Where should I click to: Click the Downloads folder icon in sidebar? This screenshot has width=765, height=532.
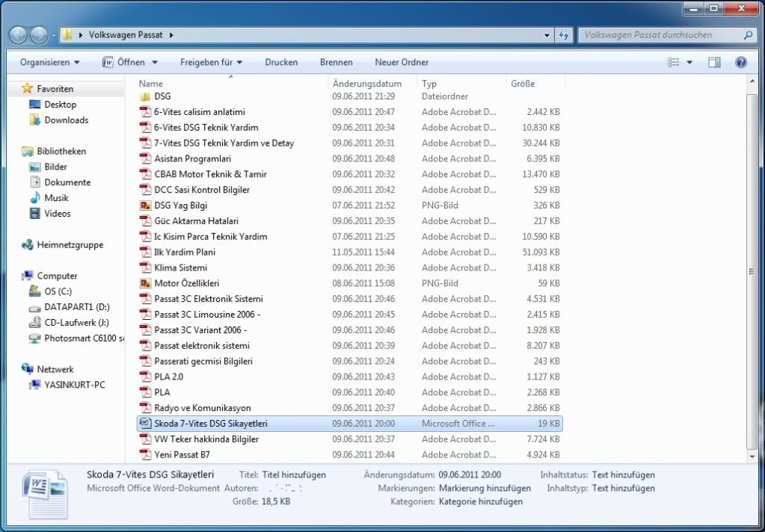(x=34, y=120)
